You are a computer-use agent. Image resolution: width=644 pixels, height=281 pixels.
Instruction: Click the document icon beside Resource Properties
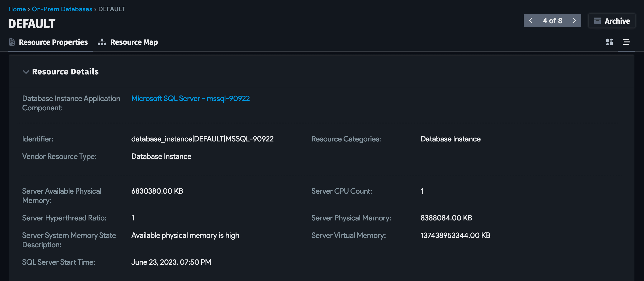(12, 42)
